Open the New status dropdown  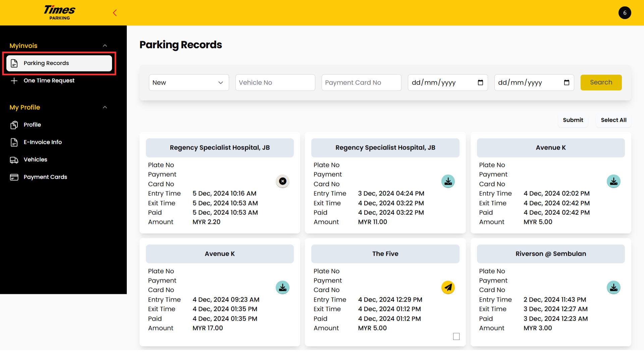click(x=189, y=82)
